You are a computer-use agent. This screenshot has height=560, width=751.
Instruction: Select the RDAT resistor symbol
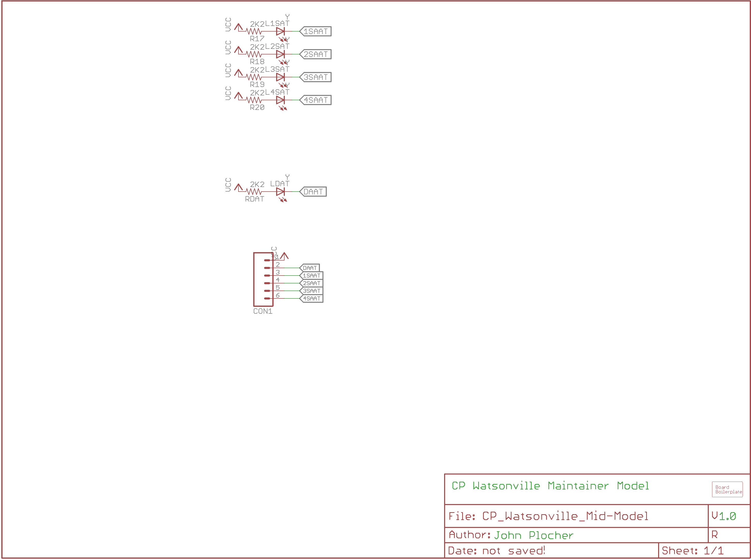tap(254, 192)
